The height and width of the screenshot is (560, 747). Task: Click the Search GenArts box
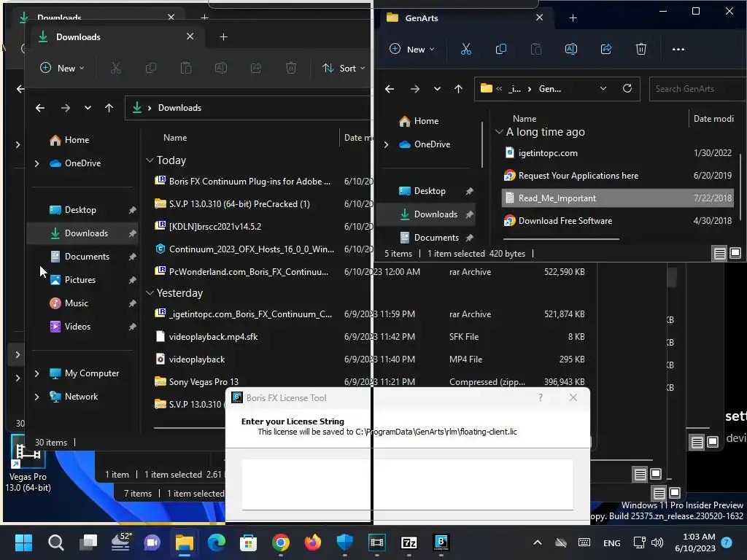point(698,88)
